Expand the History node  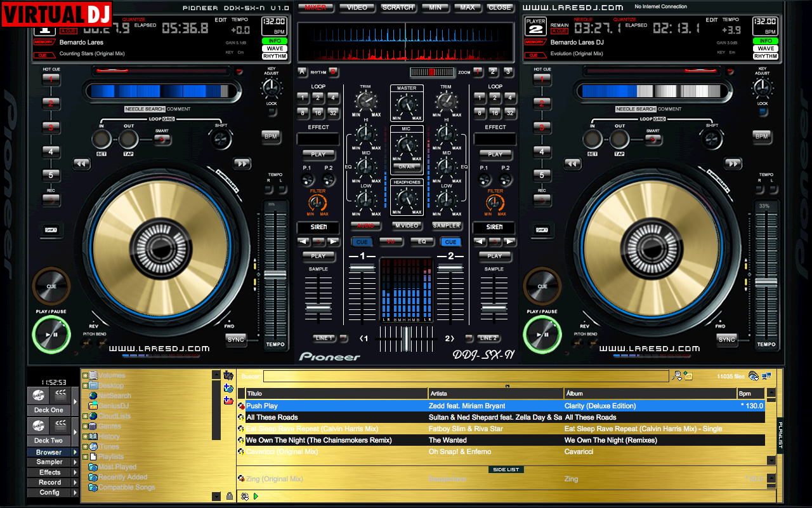[x=85, y=437]
